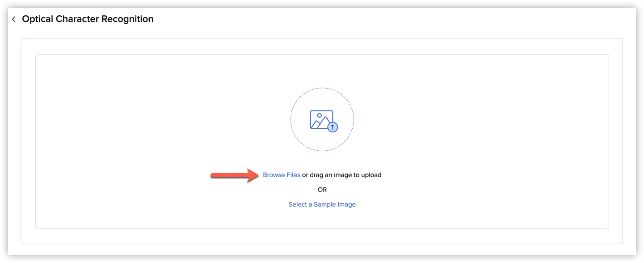The height and width of the screenshot is (263, 644).
Task: Click the small upload arrow badge
Action: pyautogui.click(x=333, y=127)
